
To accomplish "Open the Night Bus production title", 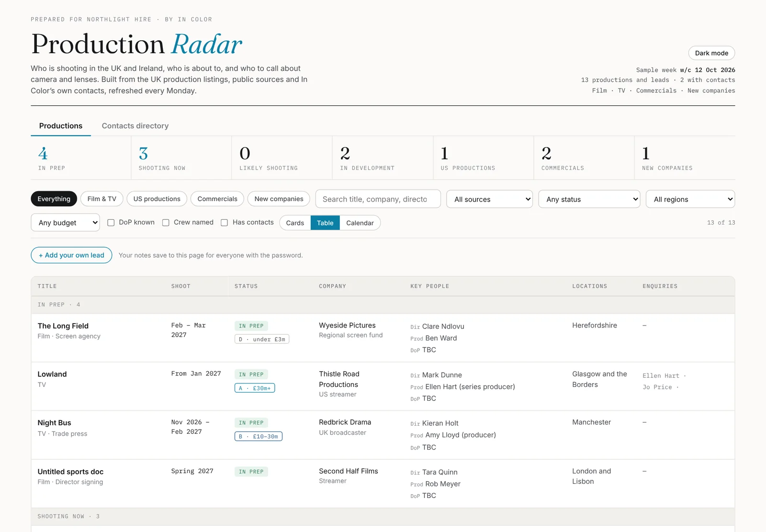I will pyautogui.click(x=54, y=423).
